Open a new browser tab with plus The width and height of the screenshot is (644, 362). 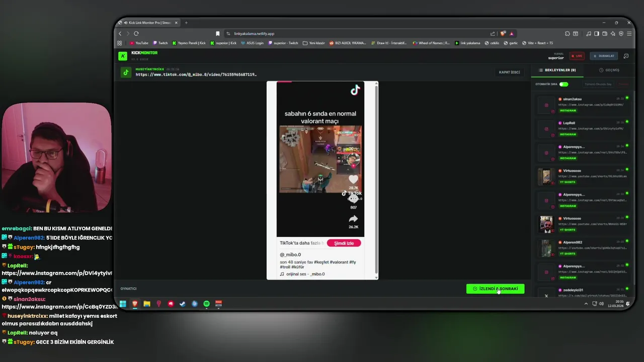pyautogui.click(x=186, y=23)
